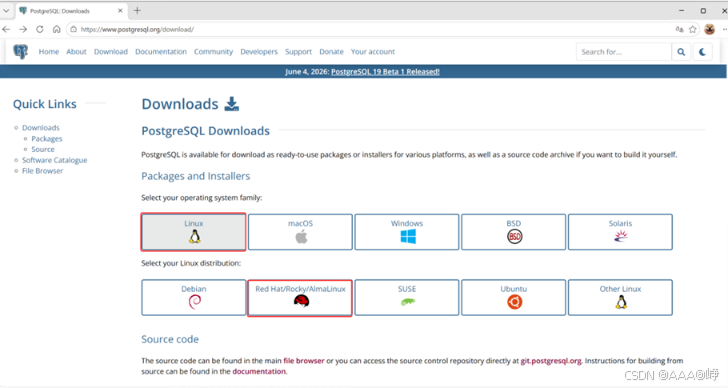This screenshot has width=728, height=388.
Task: Bookmark page with star icon
Action: (693, 29)
